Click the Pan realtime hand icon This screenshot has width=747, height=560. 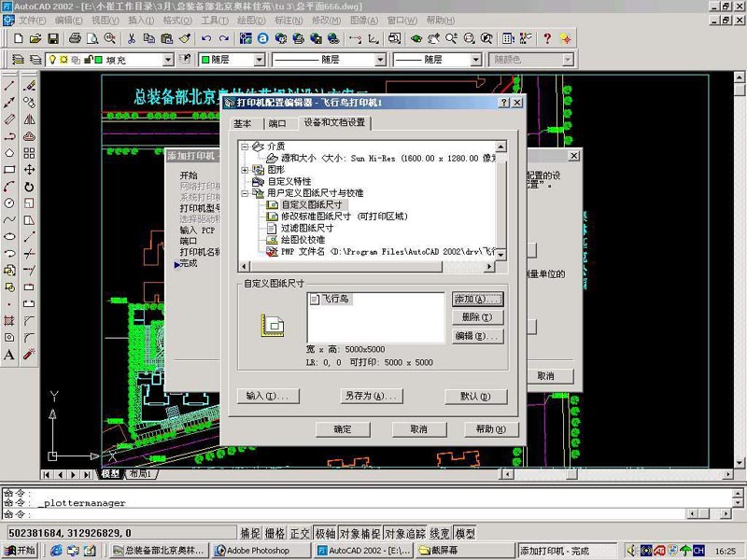pyautogui.click(x=433, y=38)
